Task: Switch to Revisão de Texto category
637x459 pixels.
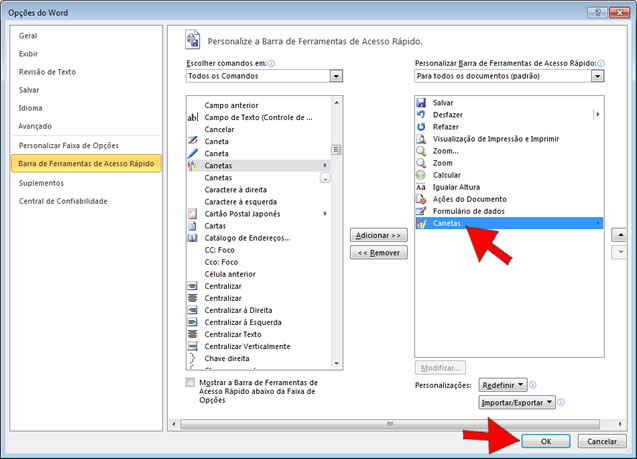Action: pos(47,72)
